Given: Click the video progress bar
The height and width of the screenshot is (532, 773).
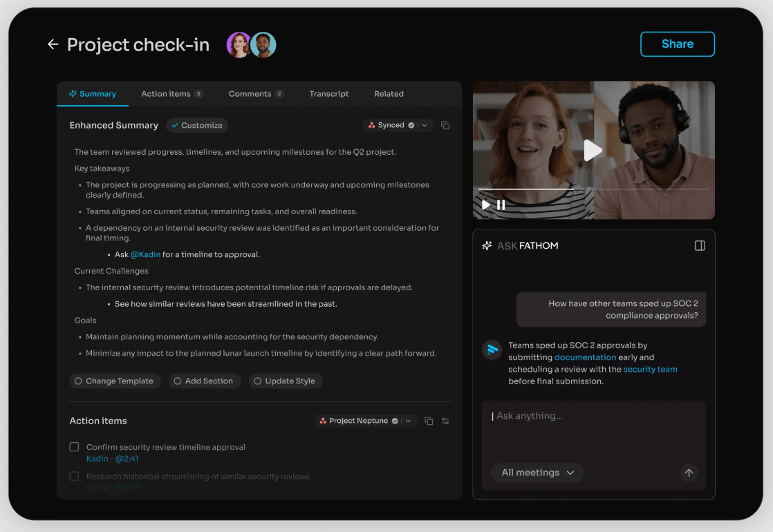Looking at the screenshot, I should [x=593, y=189].
